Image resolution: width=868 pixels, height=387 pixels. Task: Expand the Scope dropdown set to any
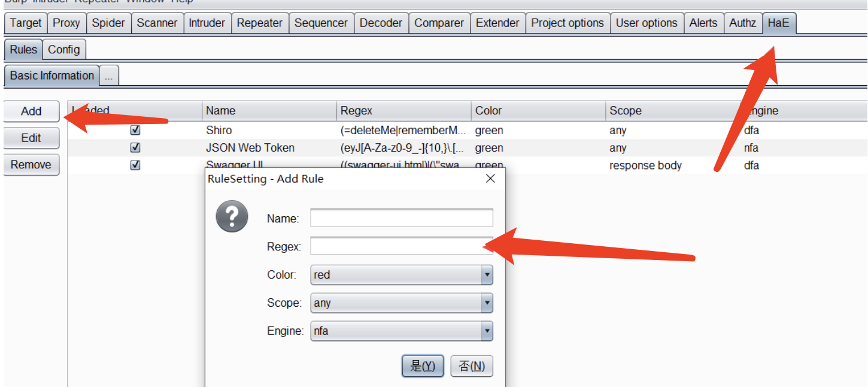pyautogui.click(x=401, y=303)
